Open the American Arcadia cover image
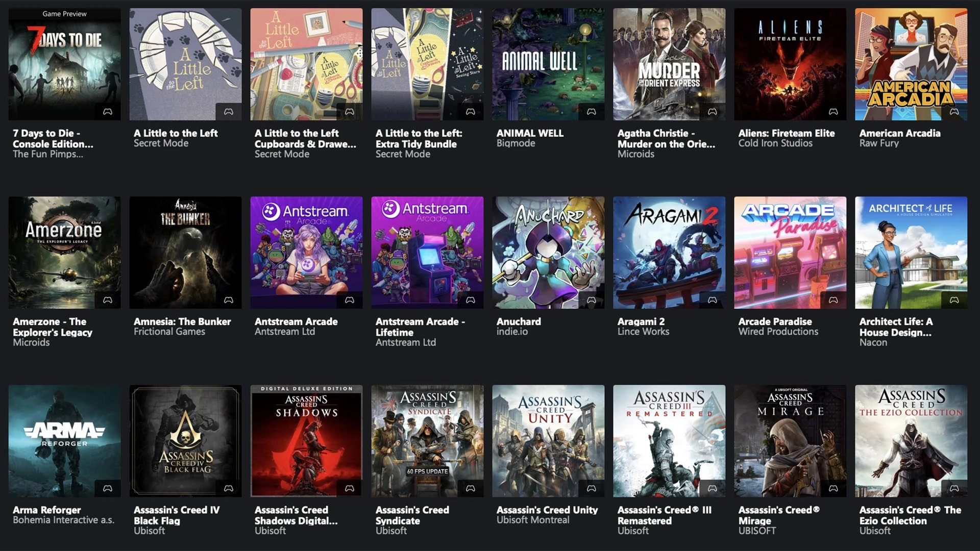Viewport: 980px width, 551px height. click(911, 64)
